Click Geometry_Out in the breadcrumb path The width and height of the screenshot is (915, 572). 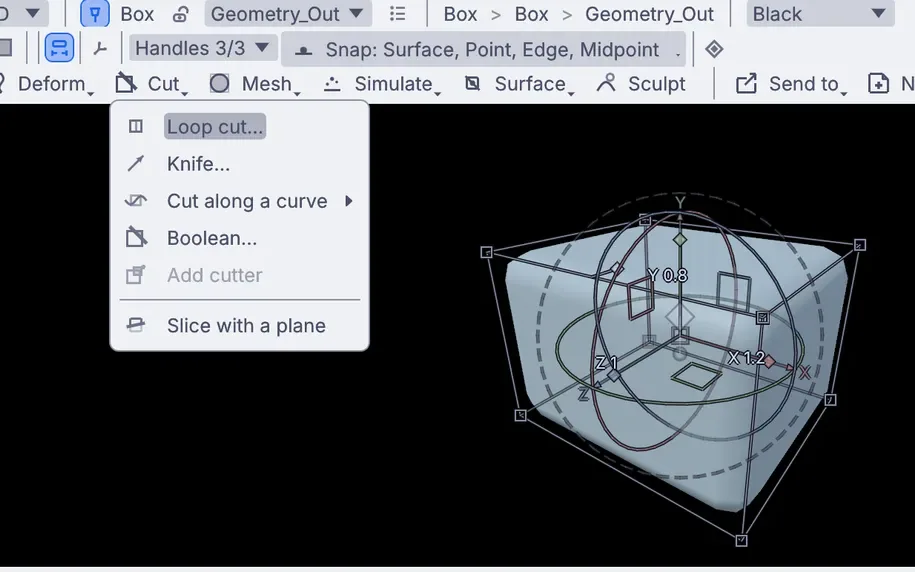649,14
